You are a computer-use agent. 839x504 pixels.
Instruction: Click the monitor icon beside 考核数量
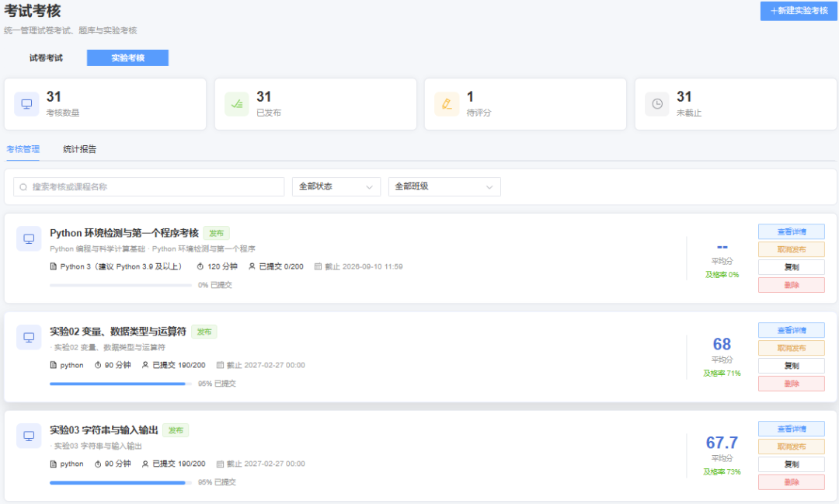coord(26,104)
